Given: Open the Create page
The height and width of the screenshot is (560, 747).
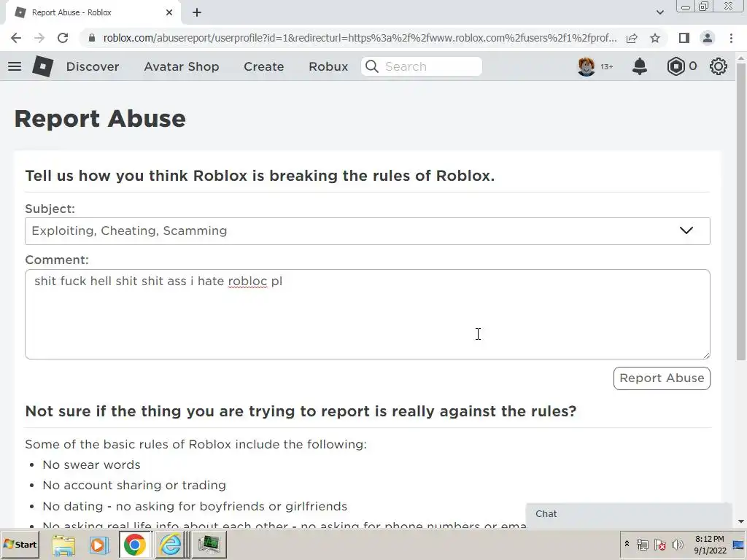Looking at the screenshot, I should coord(263,66).
